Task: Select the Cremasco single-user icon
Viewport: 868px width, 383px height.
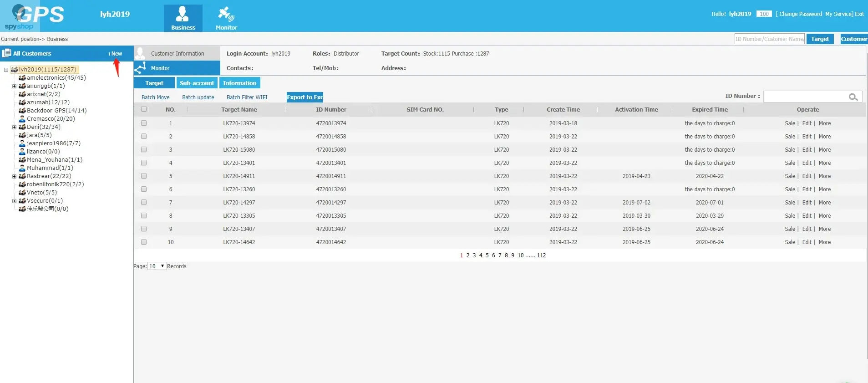Action: coord(22,119)
